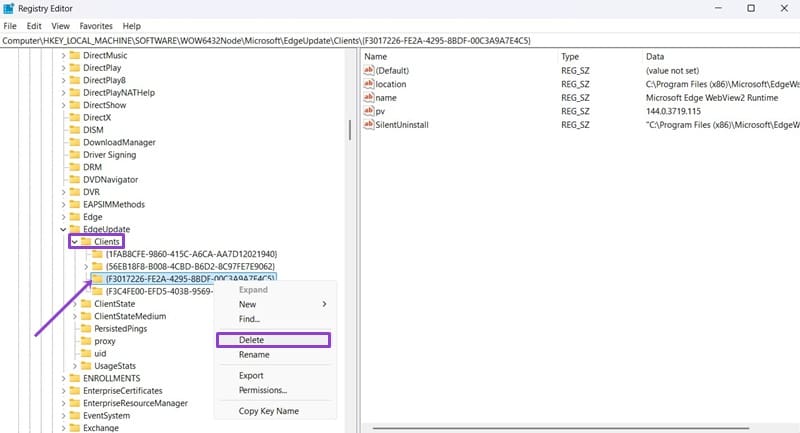
Task: Expand the DVR key arrow
Action: point(64,192)
